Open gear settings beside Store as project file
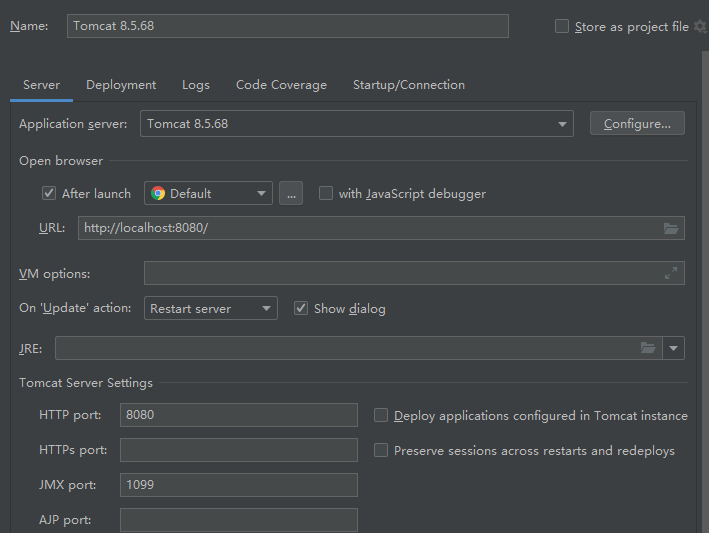The width and height of the screenshot is (709, 533). [x=700, y=27]
